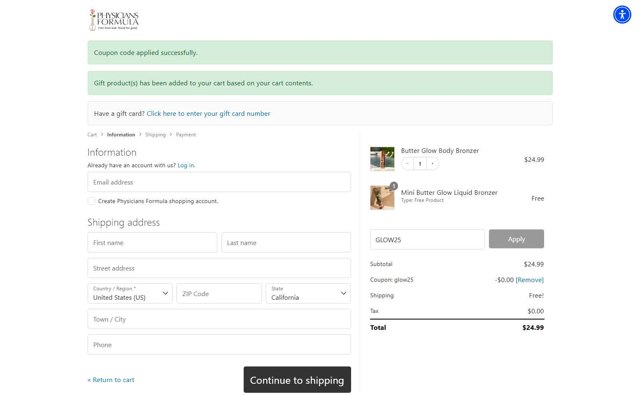Image resolution: width=640 pixels, height=395 pixels.
Task: Open the Country / Region dropdown
Action: point(130,293)
